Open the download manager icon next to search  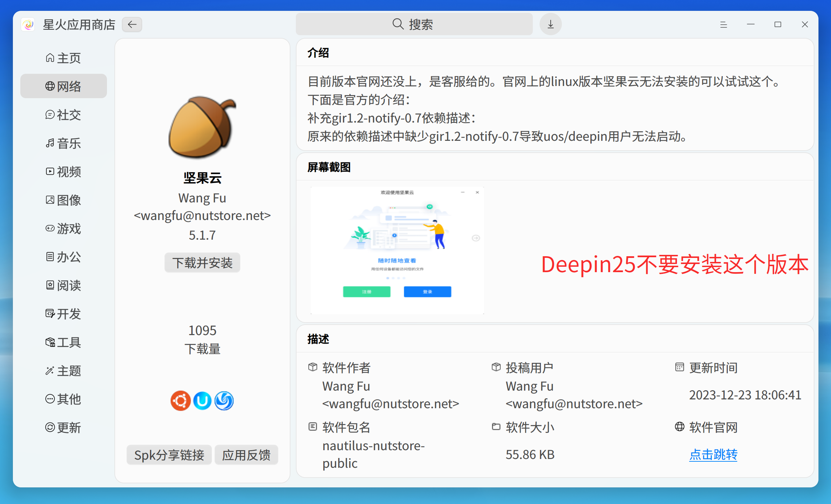coord(550,24)
